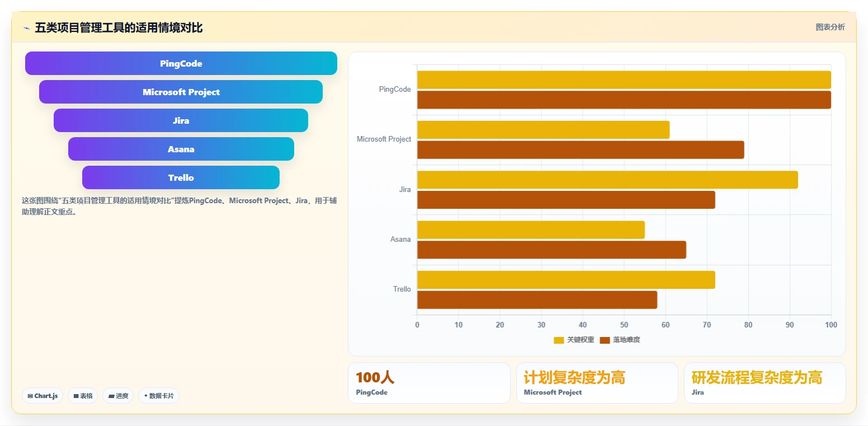Click the 图表分析 label

[831, 27]
